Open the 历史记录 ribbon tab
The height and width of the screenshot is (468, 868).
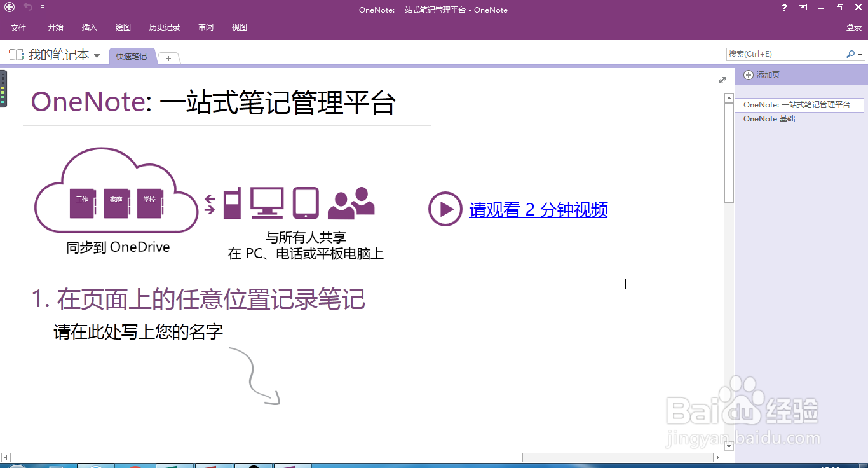(165, 27)
